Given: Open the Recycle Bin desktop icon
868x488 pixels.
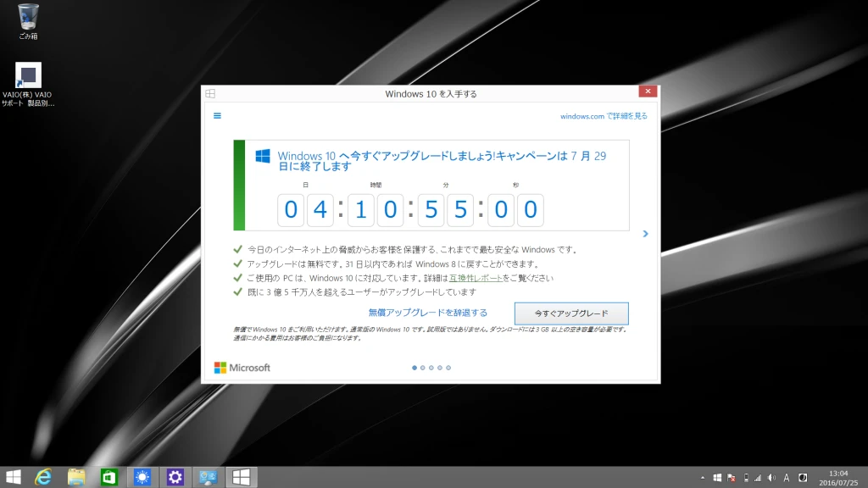Looking at the screenshot, I should (x=28, y=21).
